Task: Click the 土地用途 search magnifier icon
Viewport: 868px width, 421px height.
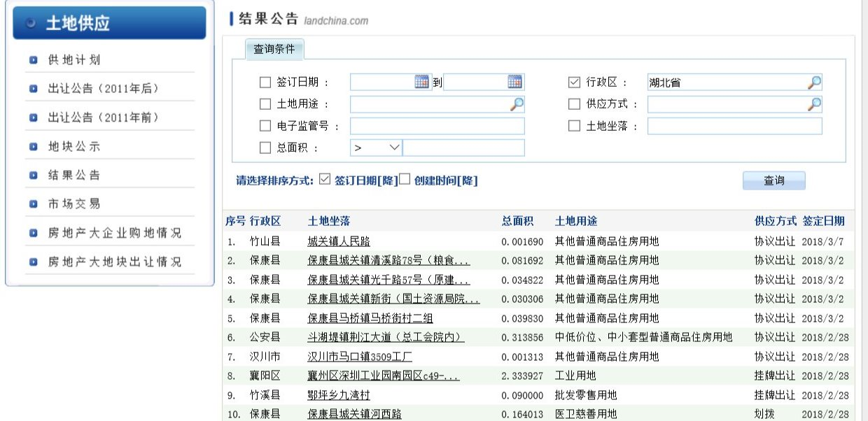Action: [x=516, y=104]
